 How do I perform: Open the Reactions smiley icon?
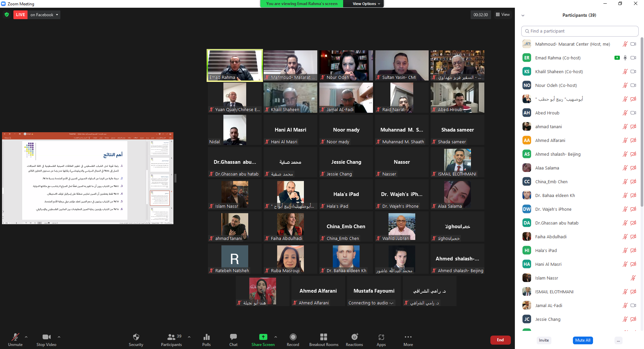pos(355,337)
